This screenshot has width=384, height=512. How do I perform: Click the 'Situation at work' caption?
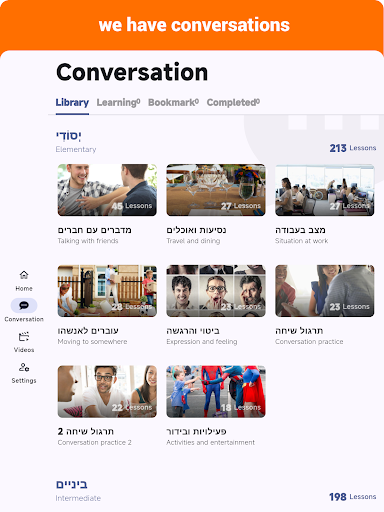point(302,241)
